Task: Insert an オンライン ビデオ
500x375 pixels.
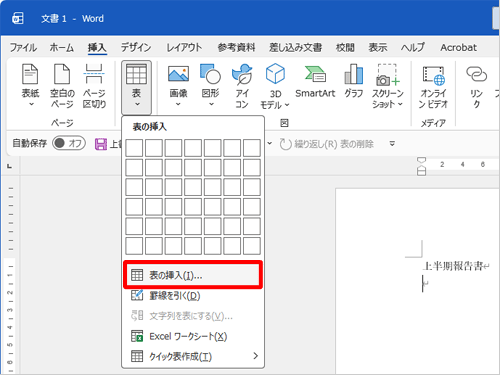Action: [433, 87]
